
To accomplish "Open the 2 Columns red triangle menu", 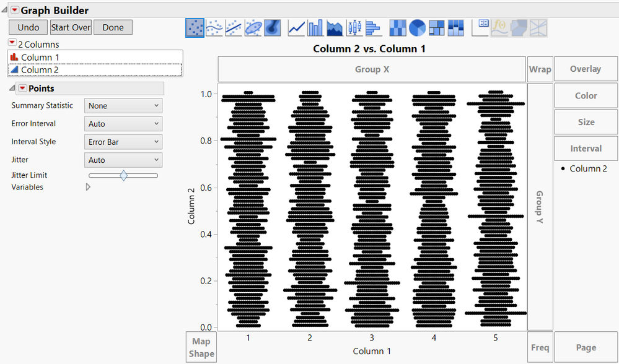I will tap(12, 43).
